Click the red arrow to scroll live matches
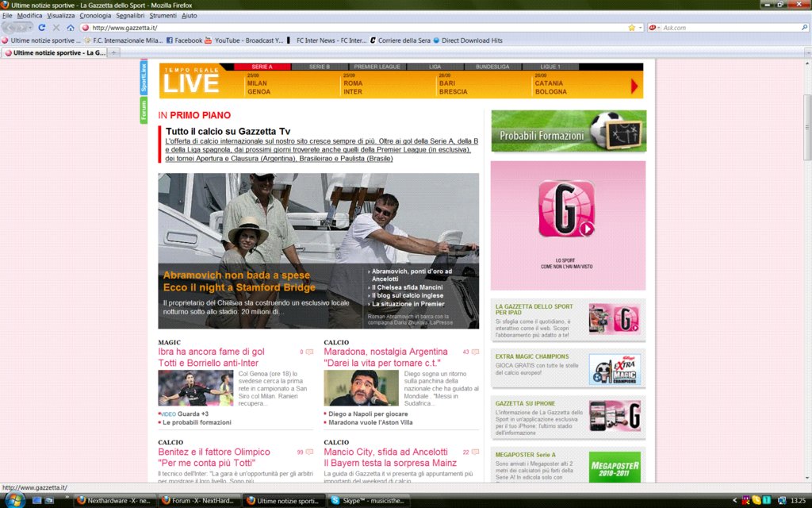The height and width of the screenshot is (508, 812). click(x=634, y=86)
